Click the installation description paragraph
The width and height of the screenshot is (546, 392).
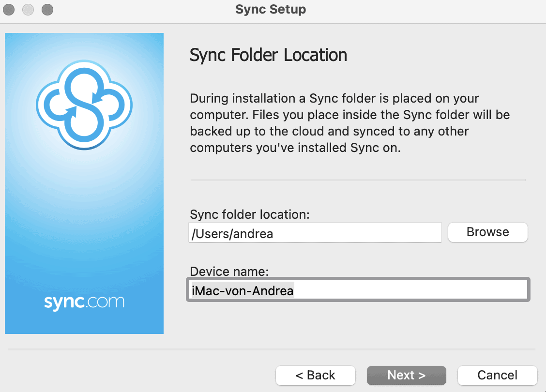click(x=349, y=123)
